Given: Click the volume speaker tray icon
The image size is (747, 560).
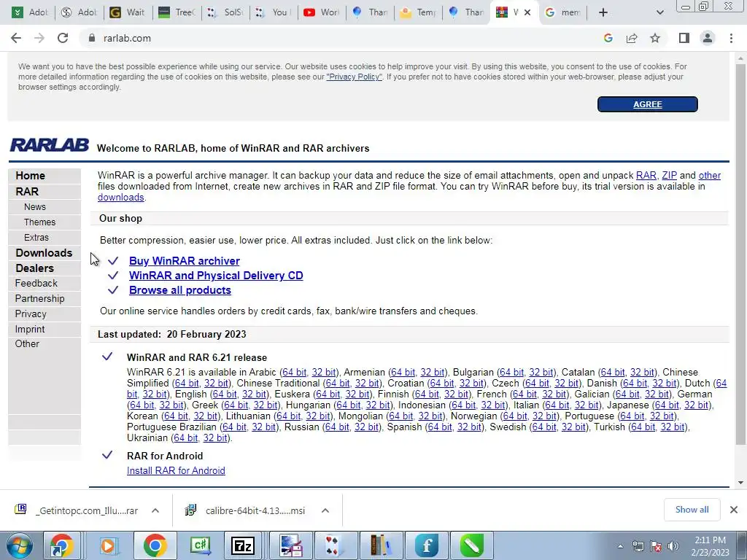Looking at the screenshot, I should [673, 546].
